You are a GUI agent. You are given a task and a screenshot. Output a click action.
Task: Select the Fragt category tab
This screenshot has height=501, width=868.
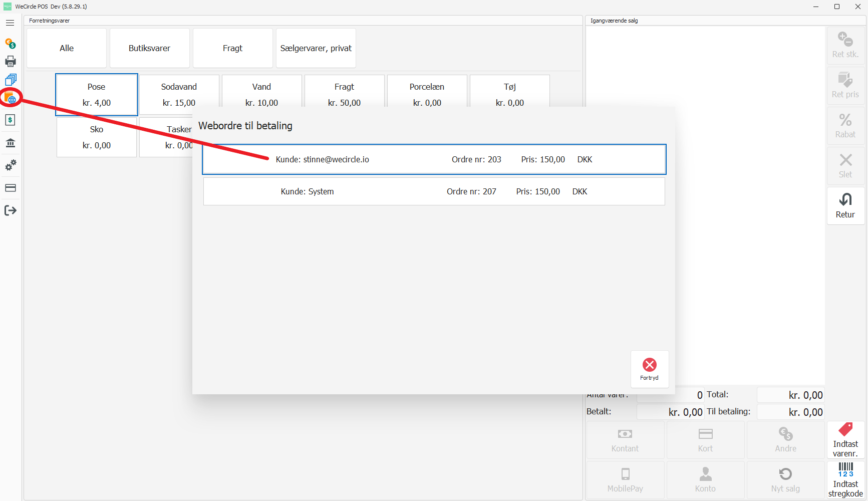[x=232, y=48]
